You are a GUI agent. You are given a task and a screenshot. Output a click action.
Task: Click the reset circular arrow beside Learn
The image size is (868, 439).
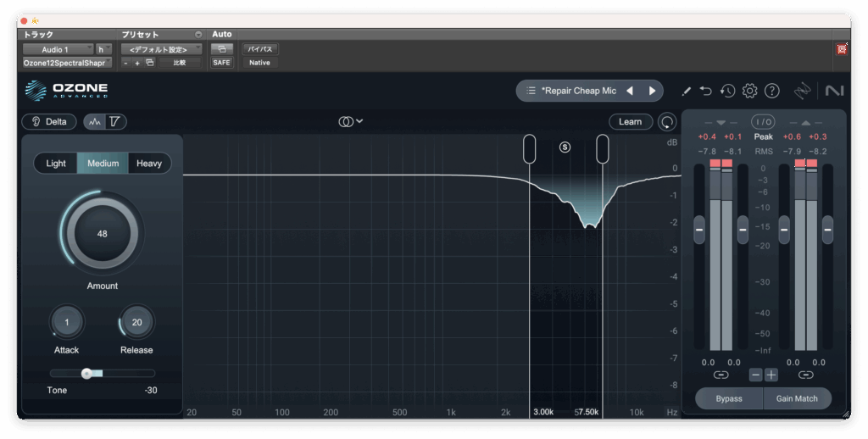pyautogui.click(x=668, y=122)
